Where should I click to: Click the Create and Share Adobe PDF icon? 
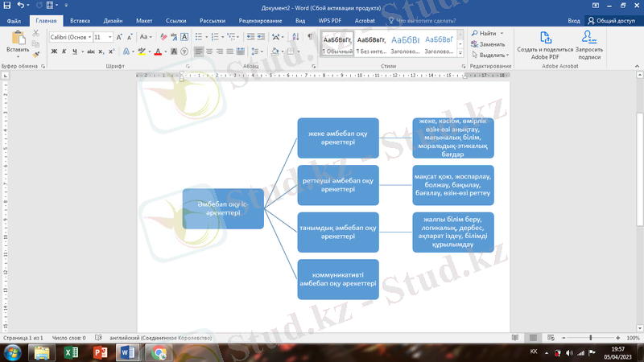[545, 37]
